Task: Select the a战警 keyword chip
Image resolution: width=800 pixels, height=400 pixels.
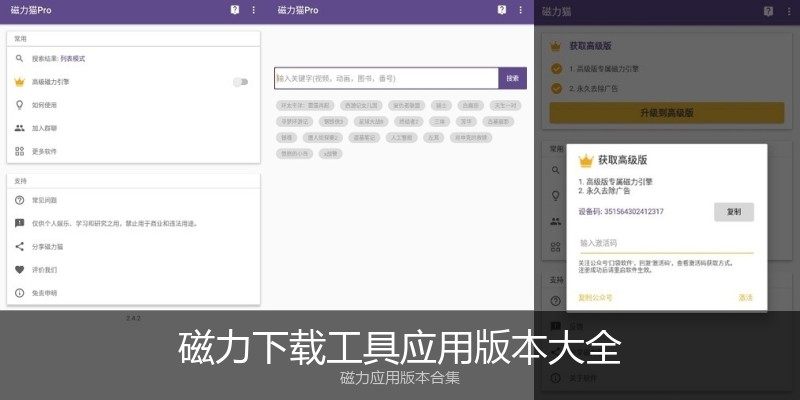Action: click(331, 153)
